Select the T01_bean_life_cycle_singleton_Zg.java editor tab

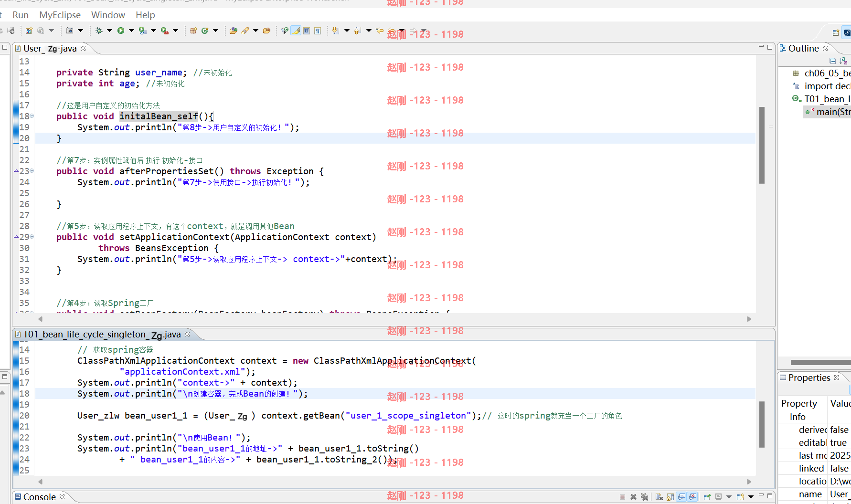[x=102, y=335]
